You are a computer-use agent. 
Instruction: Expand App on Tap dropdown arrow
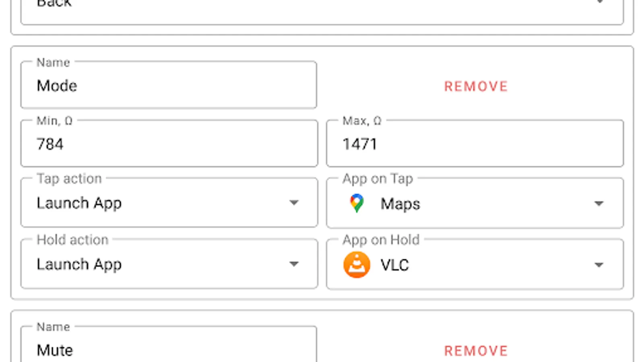(x=599, y=204)
